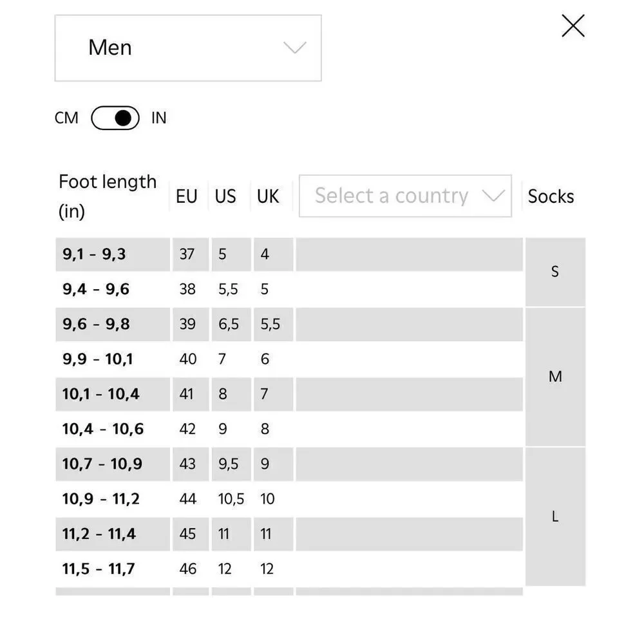Click the UK column header
Viewport: 644px width, 644px height.
pos(268,196)
